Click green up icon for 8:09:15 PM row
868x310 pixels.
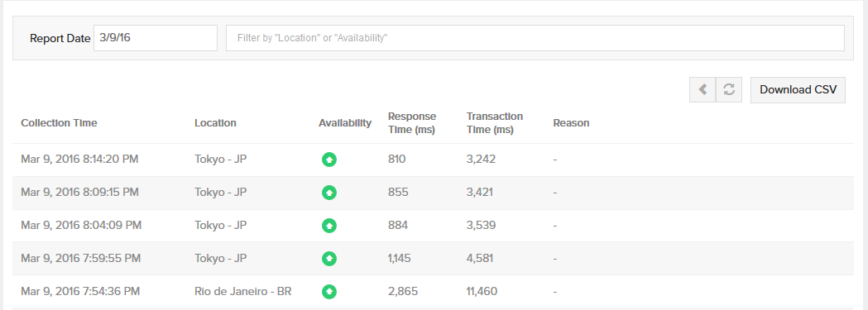click(x=329, y=193)
